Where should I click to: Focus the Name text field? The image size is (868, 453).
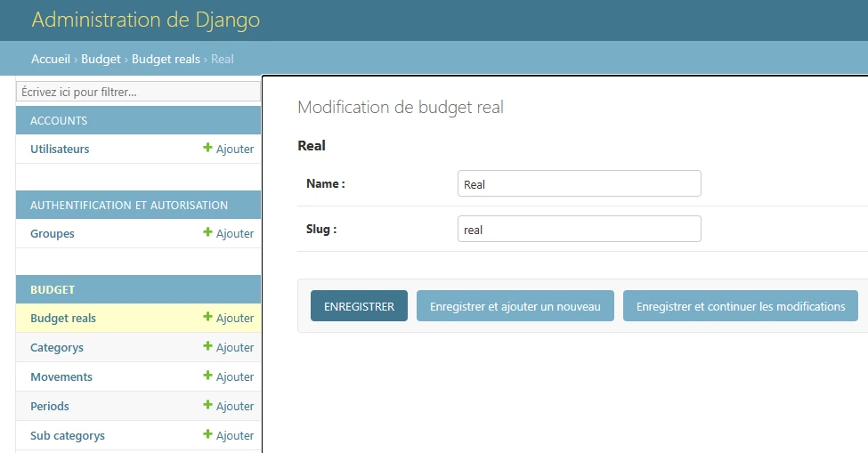pyautogui.click(x=579, y=184)
